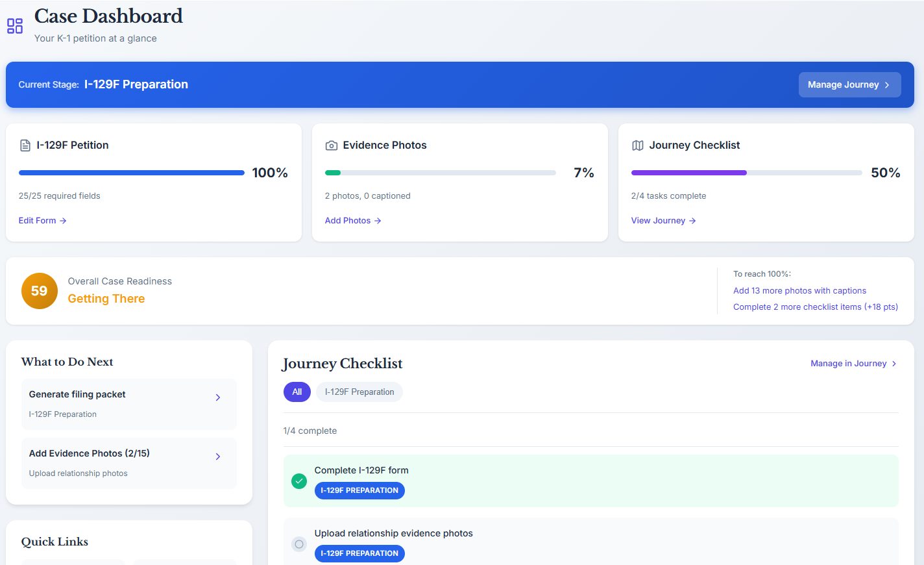Screen dimensions: 924x565
Task: Click the arrow icon beside Add Photos
Action: pyautogui.click(x=377, y=221)
